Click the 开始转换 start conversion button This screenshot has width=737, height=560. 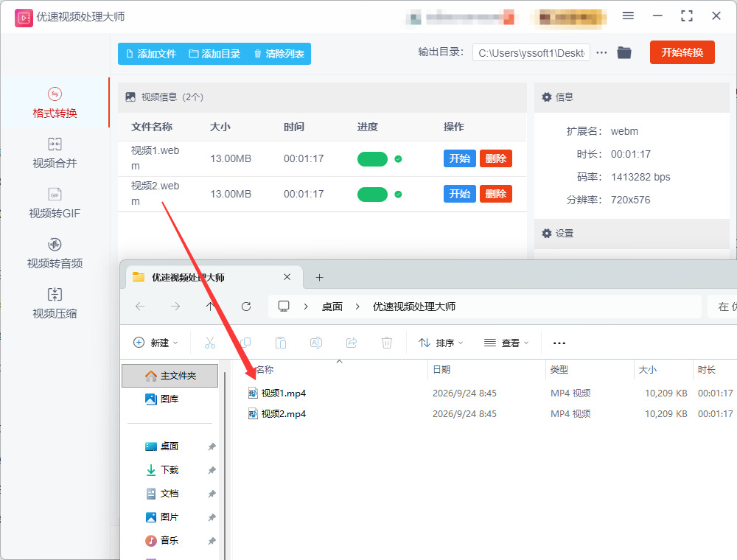[682, 52]
